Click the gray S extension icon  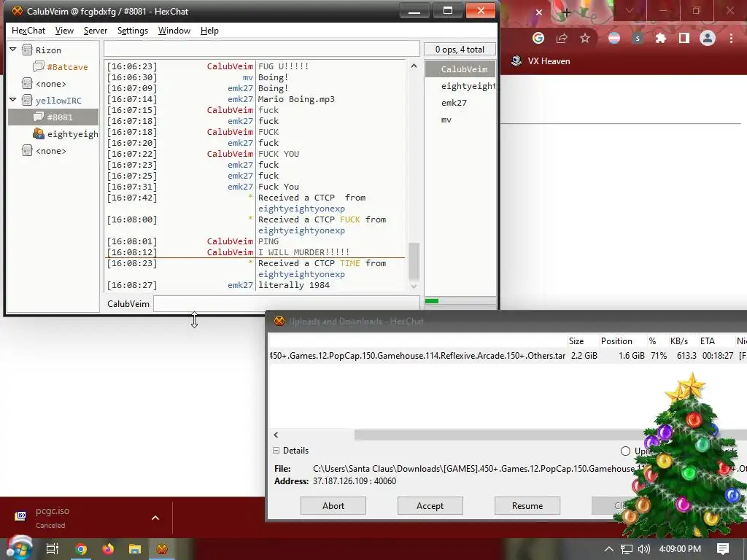point(638,38)
